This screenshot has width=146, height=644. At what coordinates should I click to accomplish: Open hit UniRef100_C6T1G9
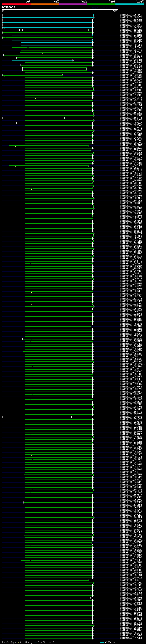click(x=131, y=15)
